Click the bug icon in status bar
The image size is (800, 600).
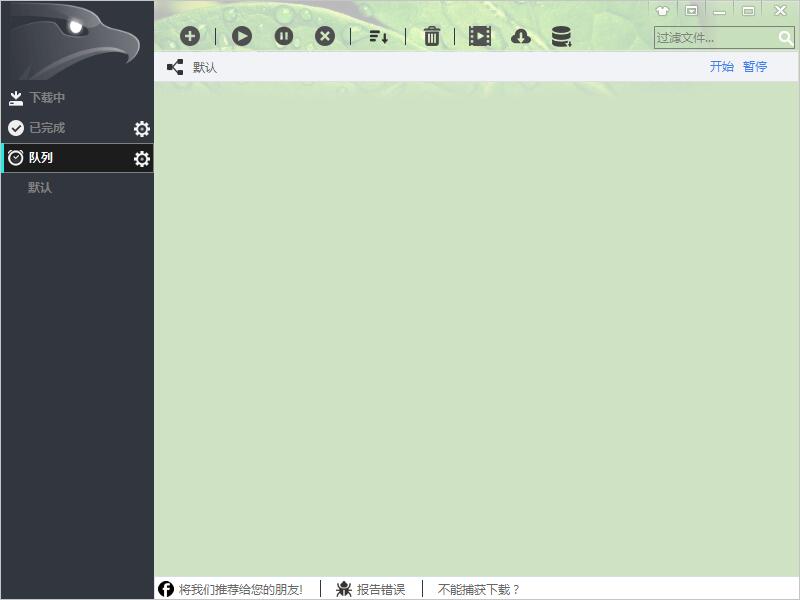344,589
